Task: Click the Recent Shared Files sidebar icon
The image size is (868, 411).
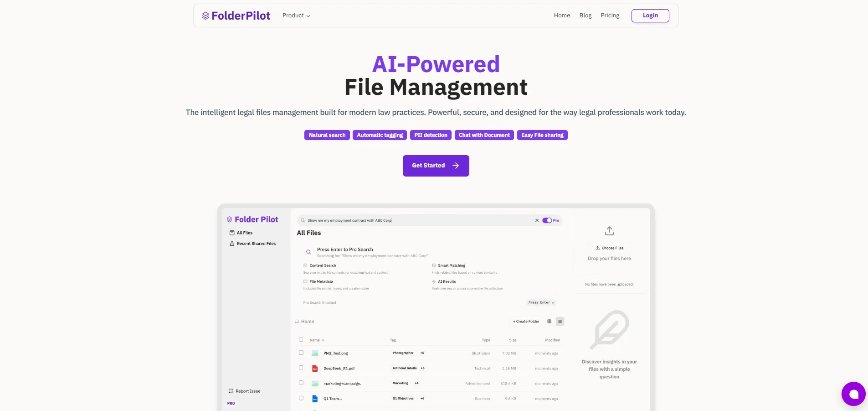Action: (232, 243)
